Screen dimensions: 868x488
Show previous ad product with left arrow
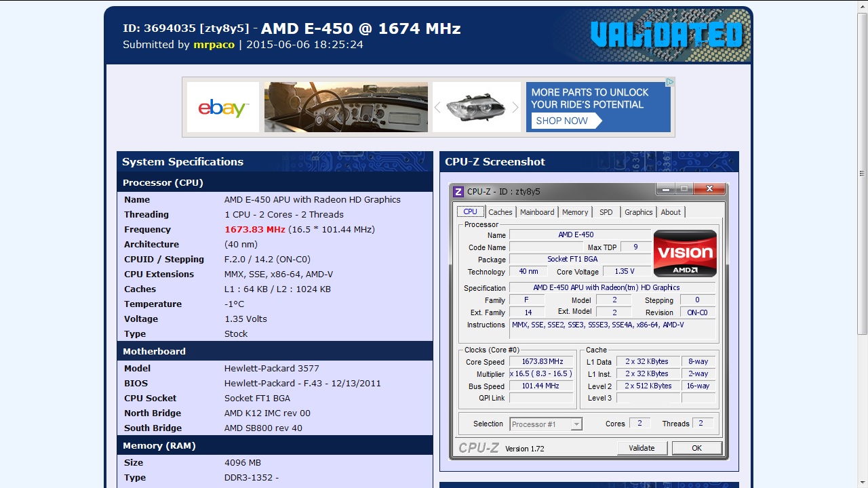point(437,107)
